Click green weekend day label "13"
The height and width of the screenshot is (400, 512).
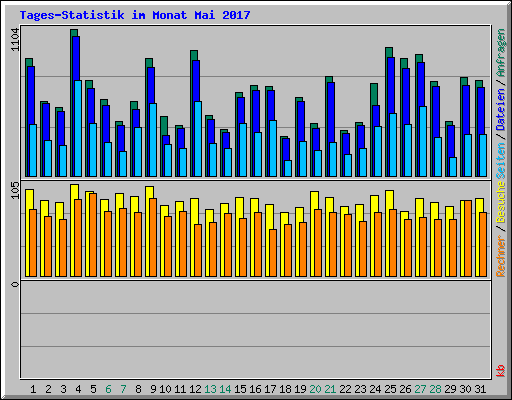coord(210,389)
